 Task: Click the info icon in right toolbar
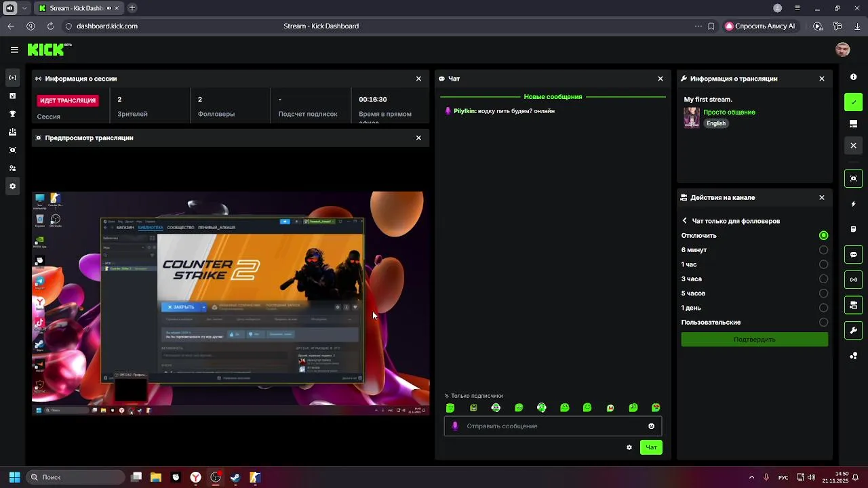point(853,77)
